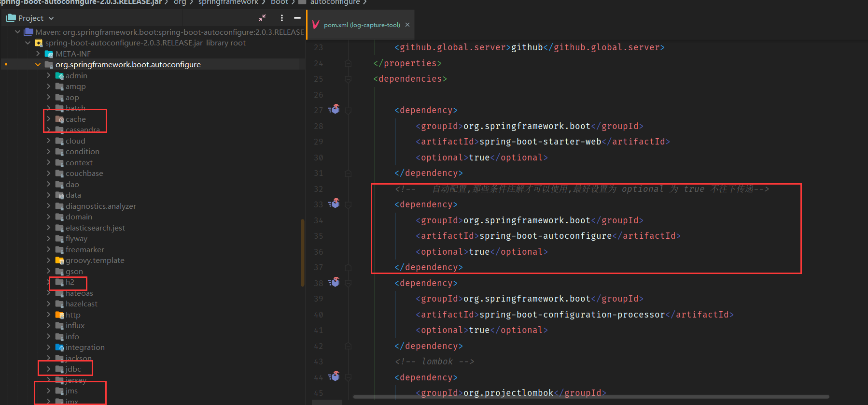The height and width of the screenshot is (405, 868).
Task: Select the h2 package in tree
Action: click(x=70, y=282)
